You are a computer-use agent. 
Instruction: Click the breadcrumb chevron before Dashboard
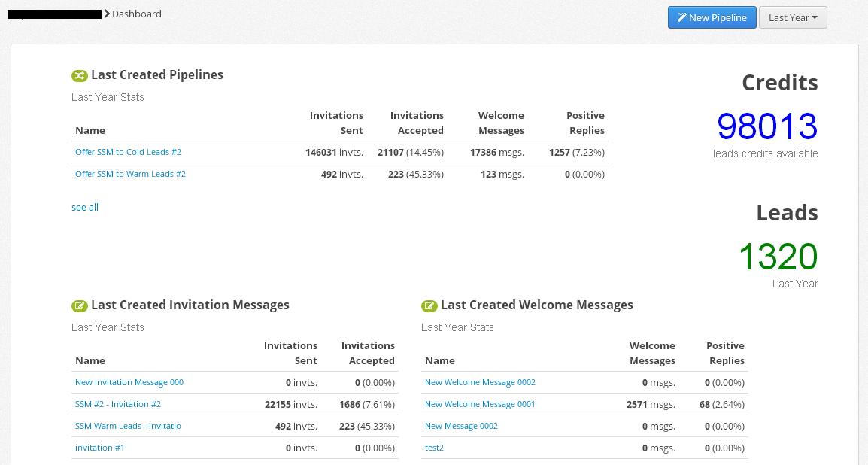107,14
